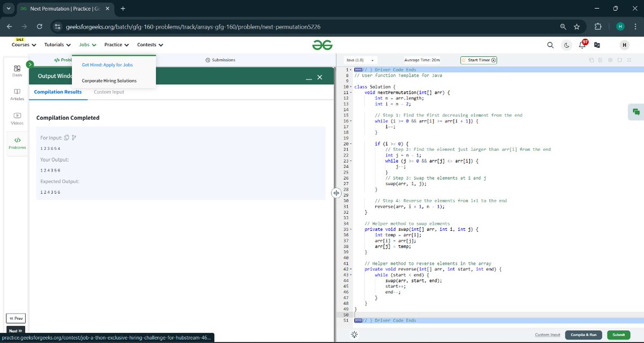
Task: Open Chrome profile avatar H
Action: tap(620, 26)
